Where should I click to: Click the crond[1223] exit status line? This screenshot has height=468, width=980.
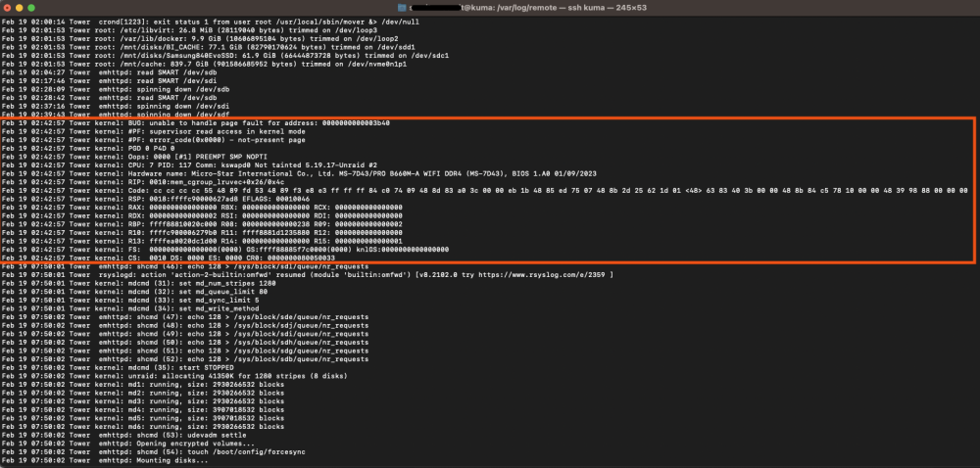point(211,22)
